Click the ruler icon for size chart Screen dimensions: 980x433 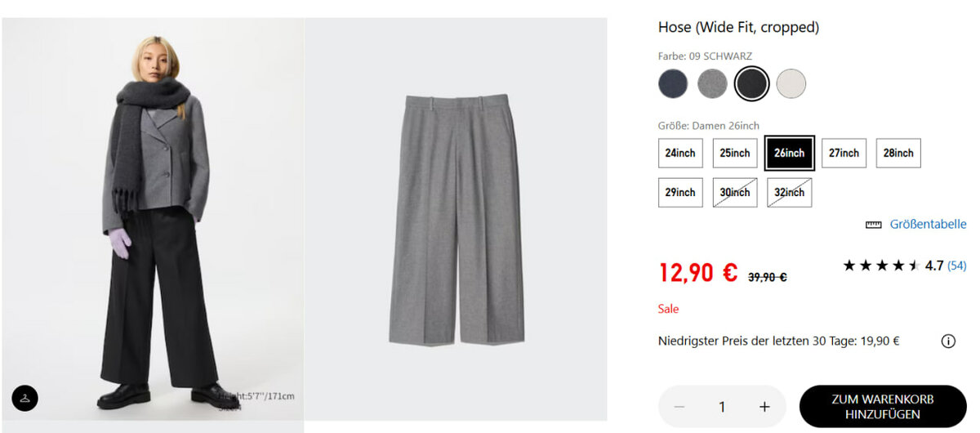point(874,225)
